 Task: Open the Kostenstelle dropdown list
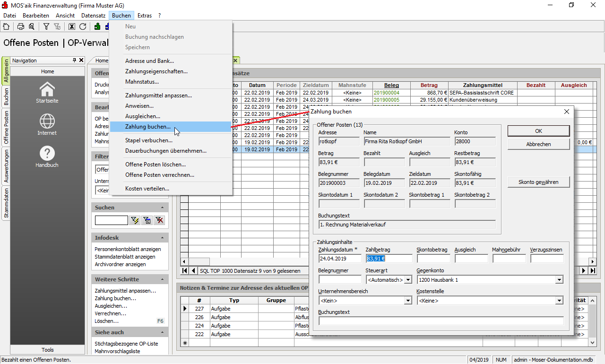[x=559, y=301]
